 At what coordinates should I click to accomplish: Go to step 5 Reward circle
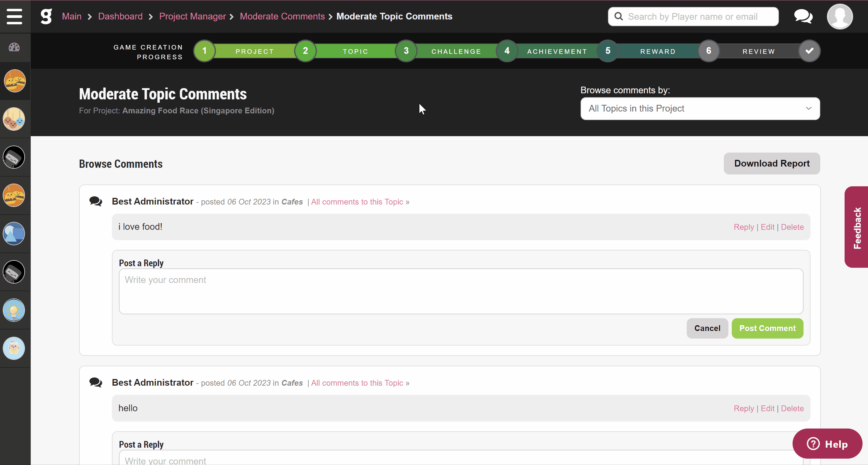tap(608, 51)
